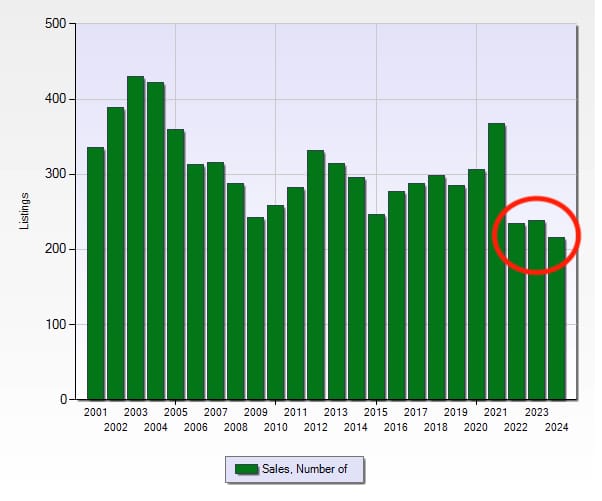Click the 500 y-axis label
602x501 pixels.
pos(55,24)
